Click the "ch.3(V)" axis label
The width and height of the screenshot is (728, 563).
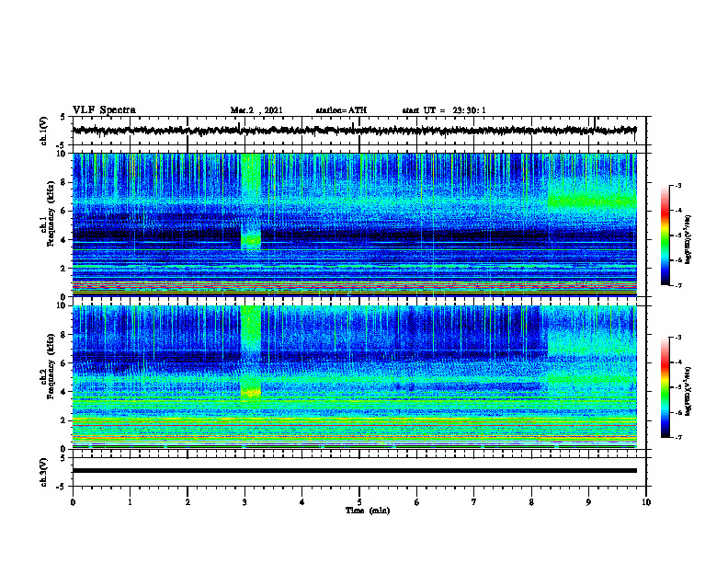(x=44, y=472)
